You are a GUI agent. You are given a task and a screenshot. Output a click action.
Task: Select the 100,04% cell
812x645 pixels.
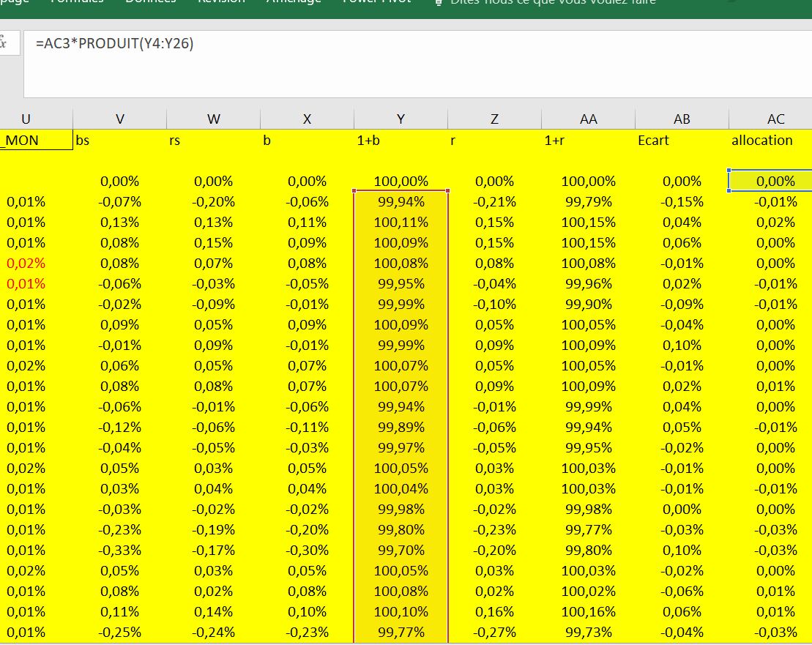[x=401, y=488]
